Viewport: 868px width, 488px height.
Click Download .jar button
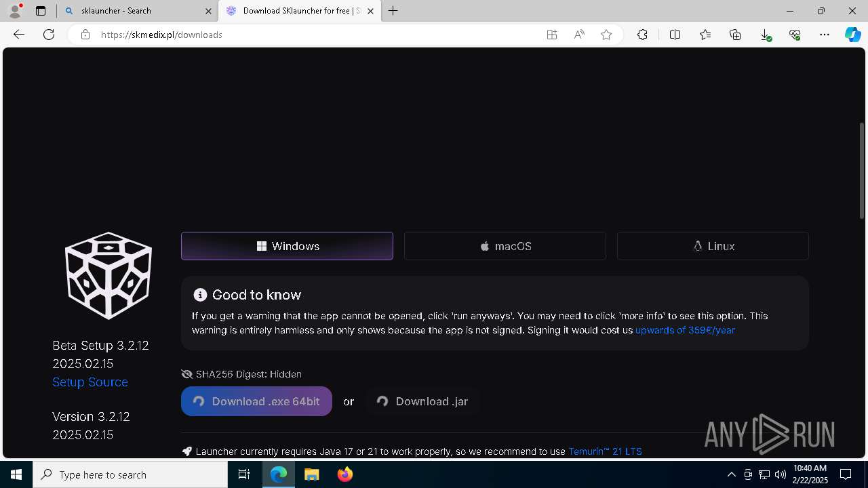pos(422,401)
